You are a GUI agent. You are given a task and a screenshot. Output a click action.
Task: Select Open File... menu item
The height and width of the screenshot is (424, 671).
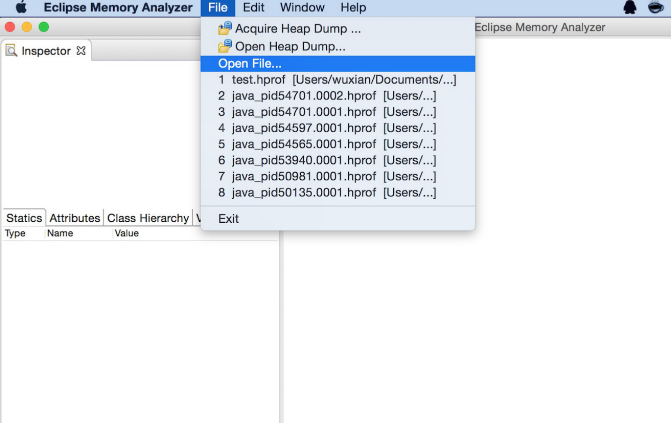(338, 64)
